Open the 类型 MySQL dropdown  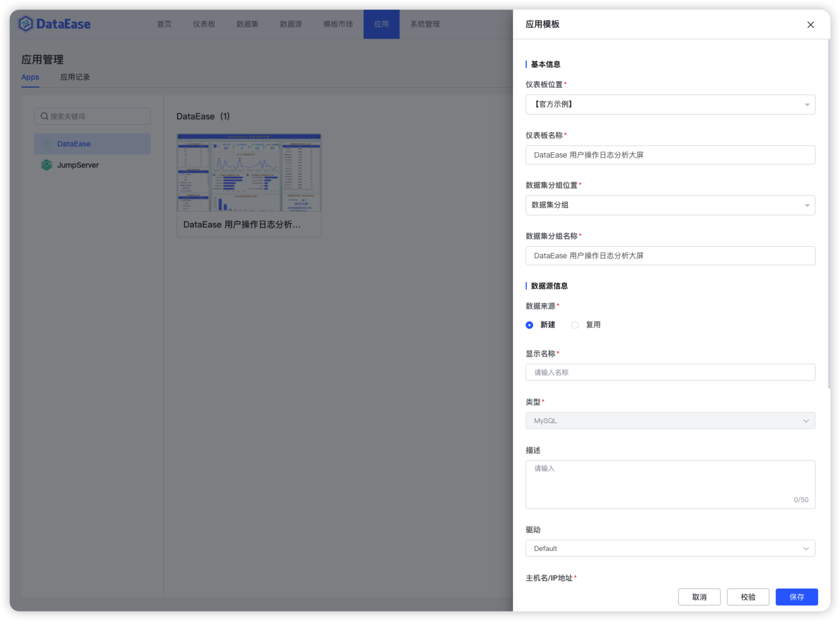point(670,421)
